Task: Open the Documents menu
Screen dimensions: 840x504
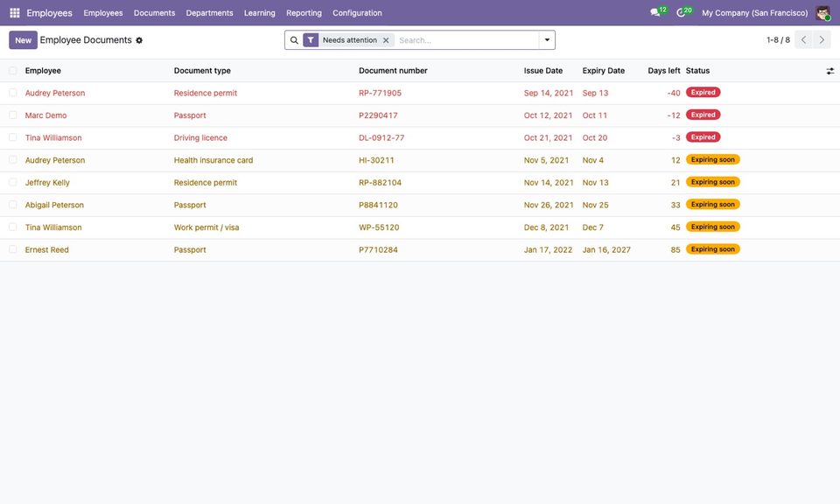Action: pyautogui.click(x=154, y=13)
